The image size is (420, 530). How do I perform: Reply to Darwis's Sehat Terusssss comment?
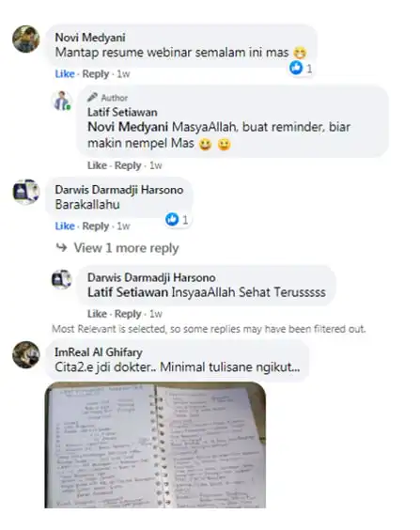tap(128, 314)
